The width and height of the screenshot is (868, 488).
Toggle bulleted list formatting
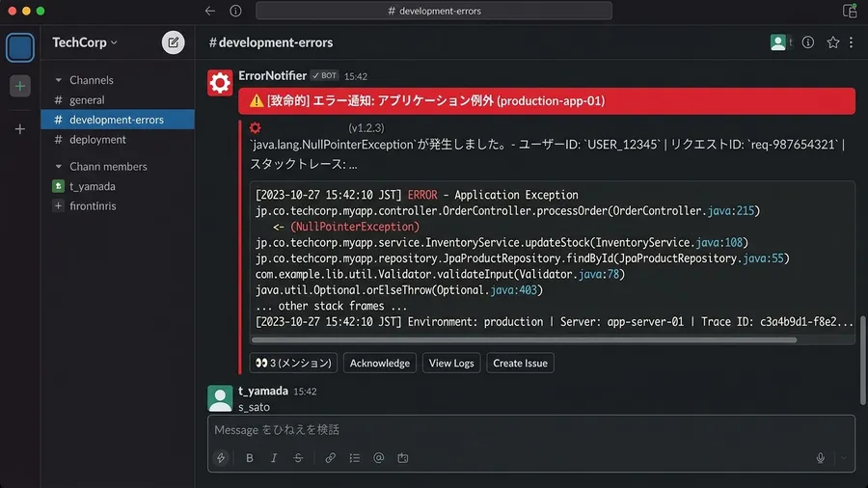(x=354, y=458)
